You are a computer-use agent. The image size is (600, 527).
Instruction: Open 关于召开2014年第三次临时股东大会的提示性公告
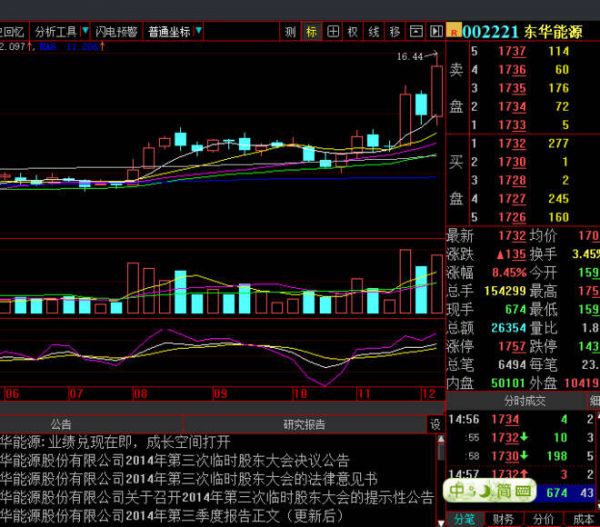[x=217, y=498]
